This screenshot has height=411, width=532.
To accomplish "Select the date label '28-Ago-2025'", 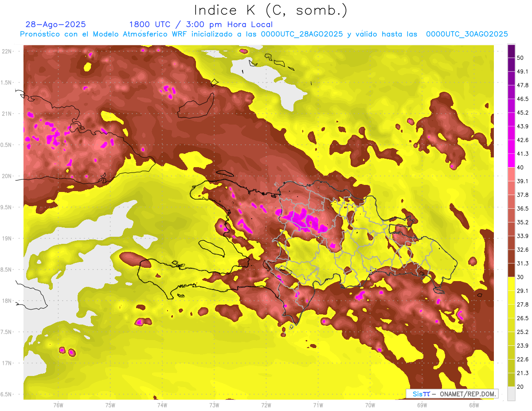I will (56, 24).
